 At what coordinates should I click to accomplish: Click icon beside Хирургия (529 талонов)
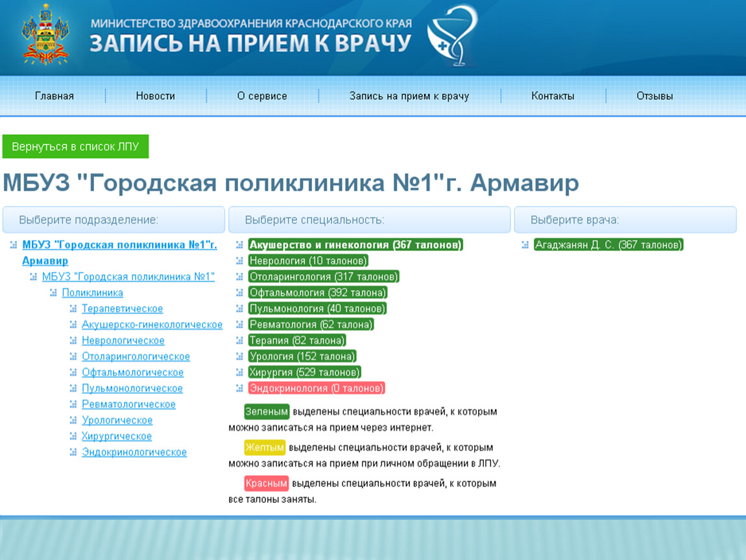pos(239,373)
